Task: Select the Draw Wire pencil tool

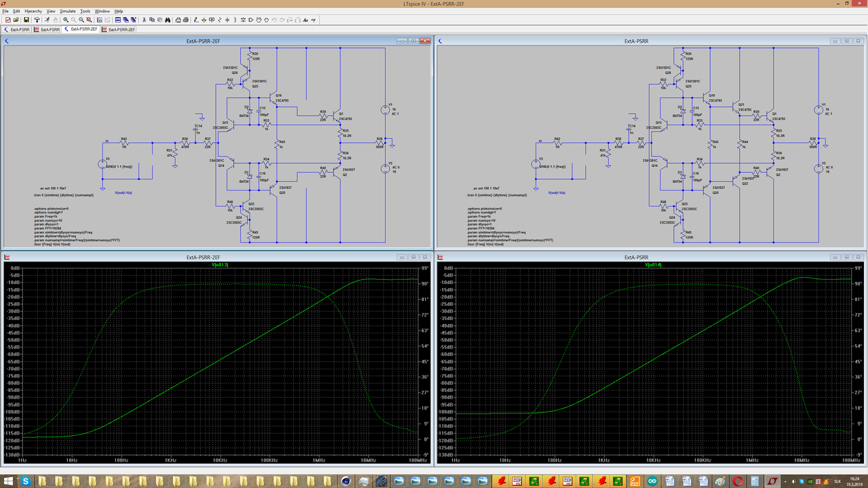Action: [x=196, y=20]
